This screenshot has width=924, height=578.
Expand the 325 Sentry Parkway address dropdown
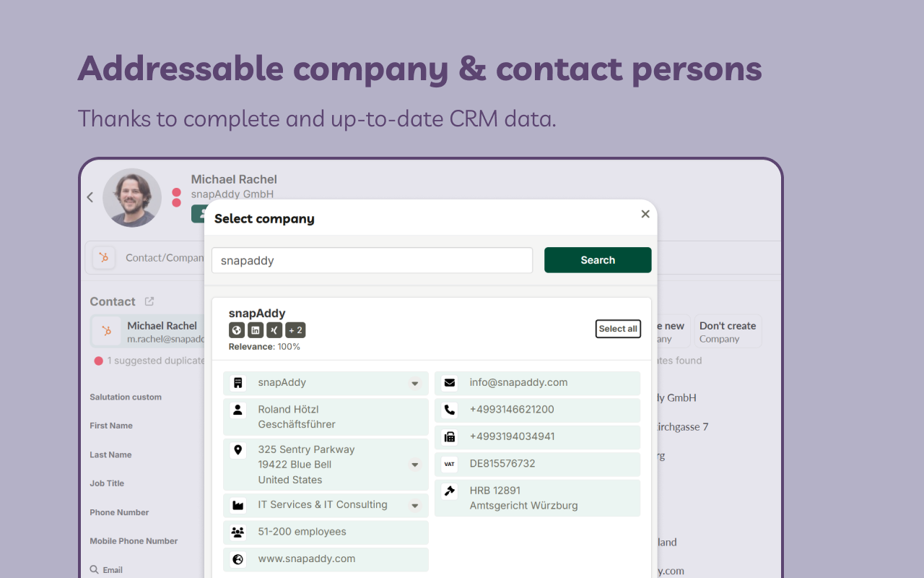coord(415,465)
